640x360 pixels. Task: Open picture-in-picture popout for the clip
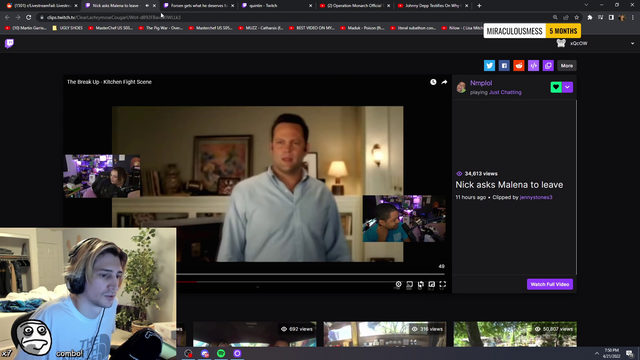tap(431, 284)
